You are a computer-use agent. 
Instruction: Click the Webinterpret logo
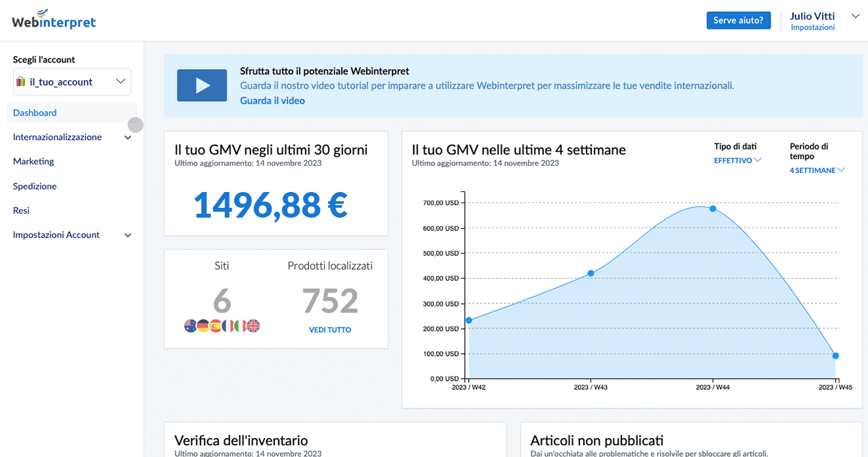click(54, 20)
